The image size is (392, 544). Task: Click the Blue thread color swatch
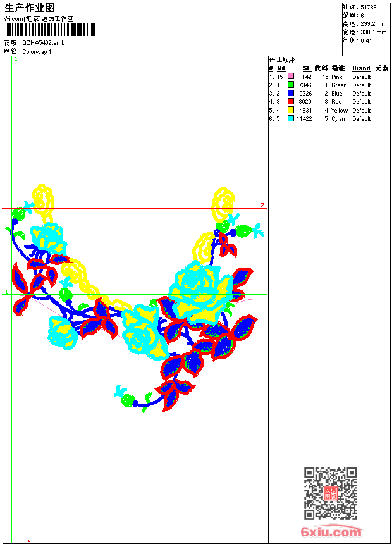(291, 93)
